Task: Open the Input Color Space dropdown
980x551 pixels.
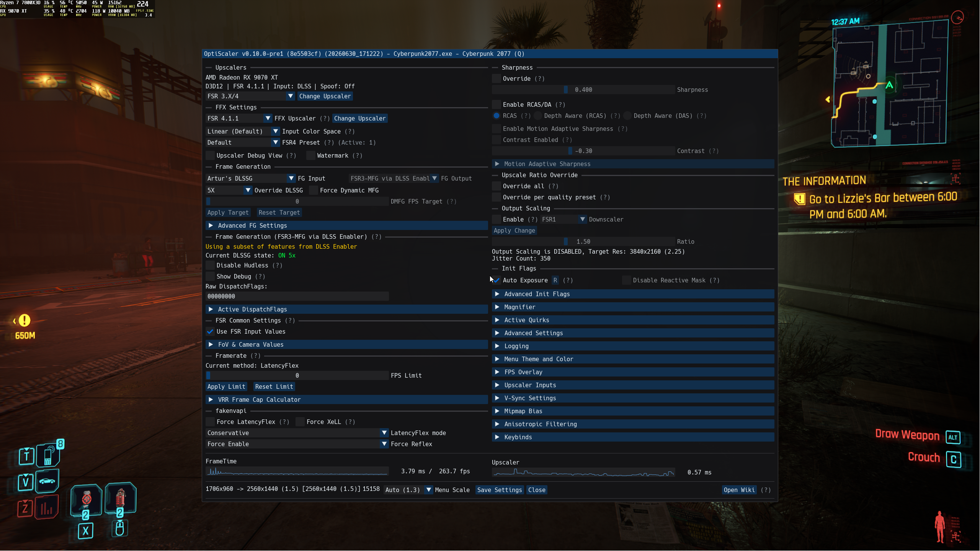Action: click(x=243, y=131)
